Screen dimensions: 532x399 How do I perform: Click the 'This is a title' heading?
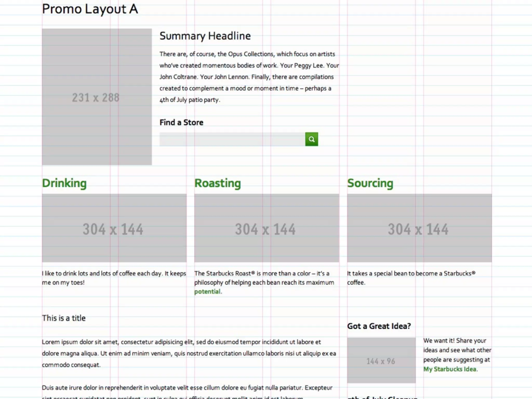[64, 318]
